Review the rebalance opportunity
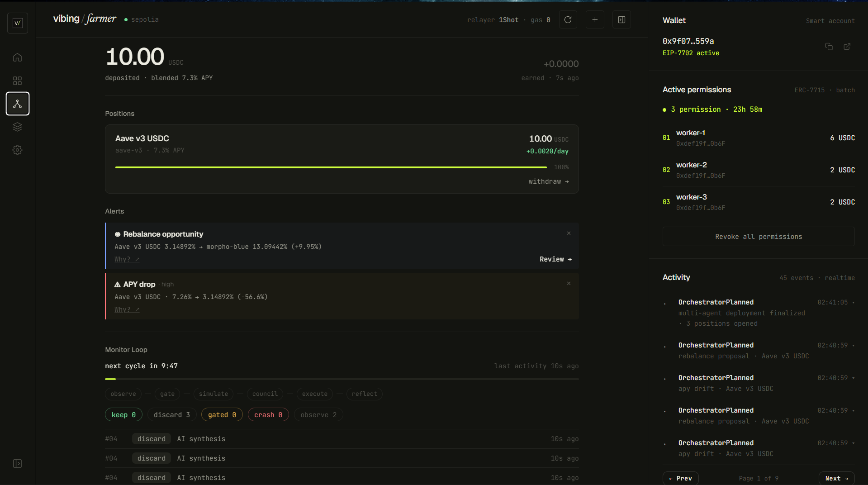Image resolution: width=868 pixels, height=485 pixels. pyautogui.click(x=555, y=259)
